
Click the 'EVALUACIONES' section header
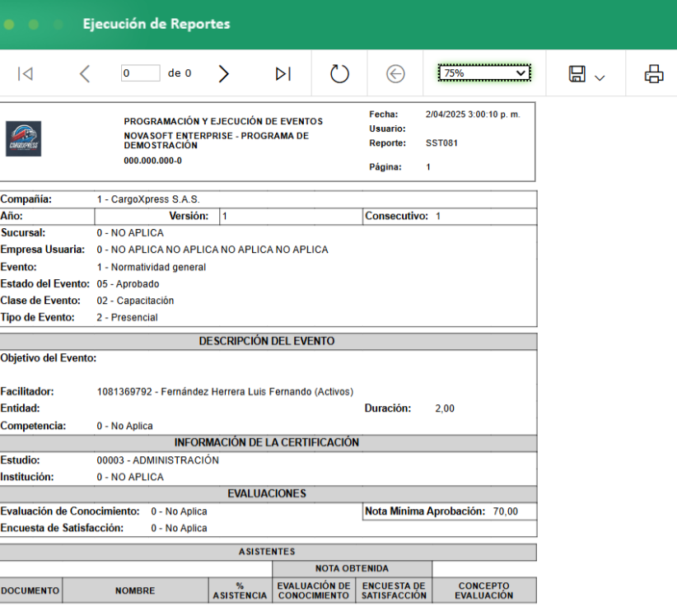coord(267,494)
